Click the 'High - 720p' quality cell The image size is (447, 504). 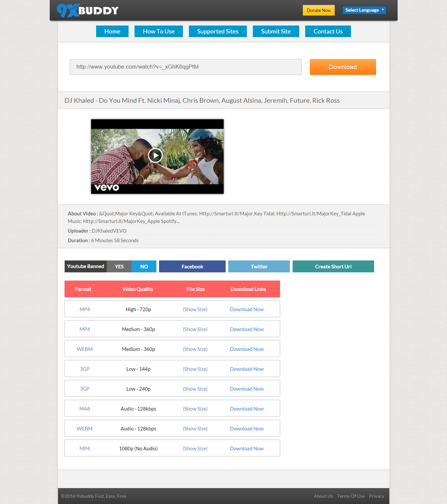tap(139, 309)
